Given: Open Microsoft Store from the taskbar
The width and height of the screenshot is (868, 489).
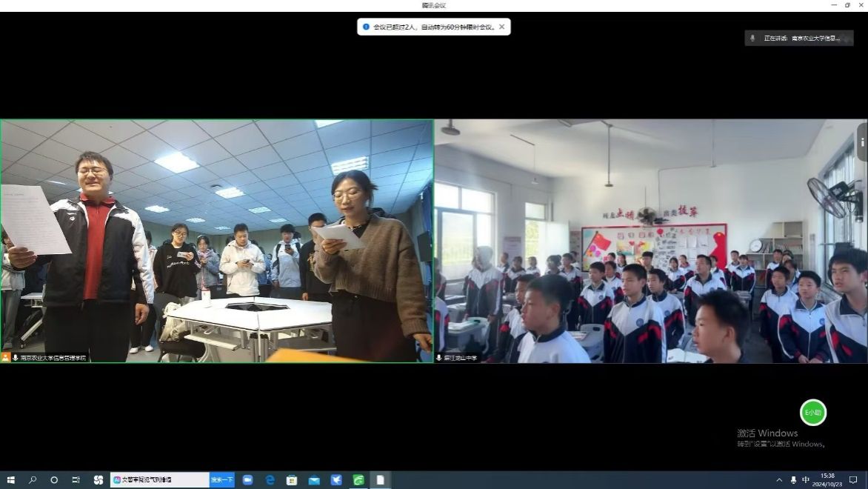Looking at the screenshot, I should [292, 480].
